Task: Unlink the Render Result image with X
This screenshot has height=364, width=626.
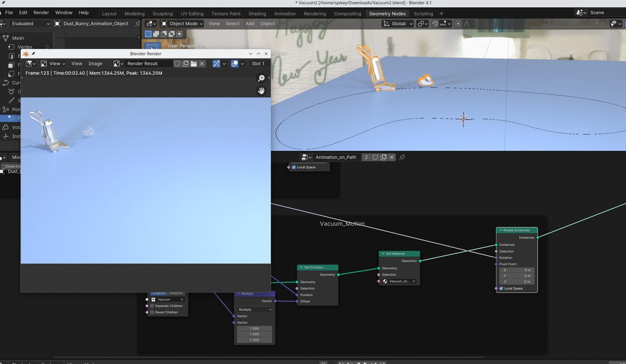Action: 202,64
